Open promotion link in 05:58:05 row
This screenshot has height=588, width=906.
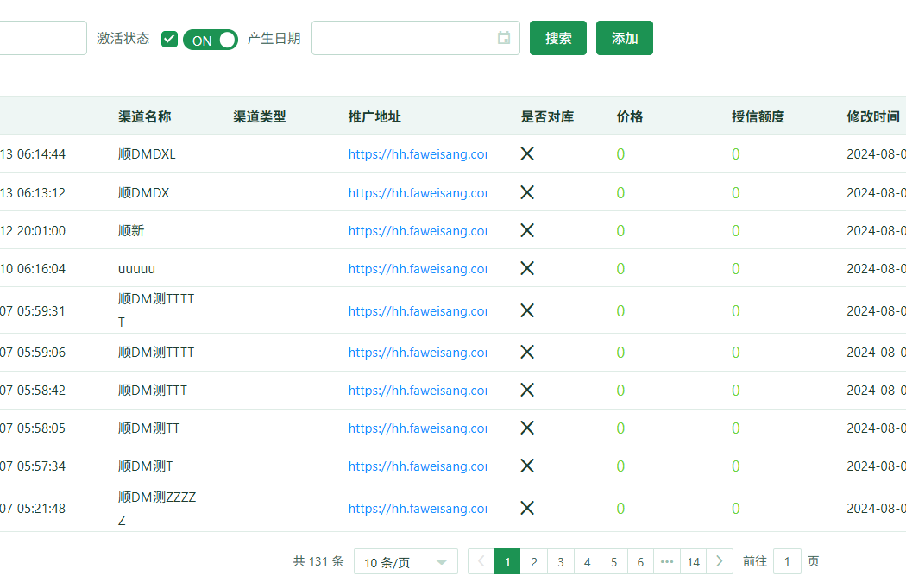click(x=418, y=428)
